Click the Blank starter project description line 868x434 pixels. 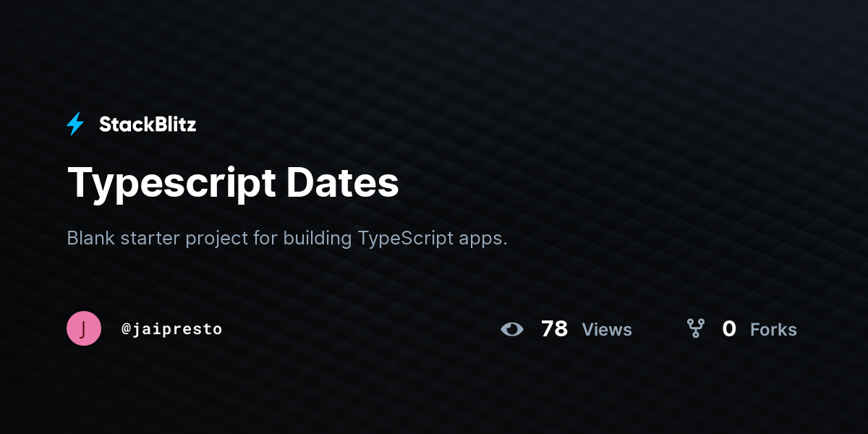click(x=287, y=238)
